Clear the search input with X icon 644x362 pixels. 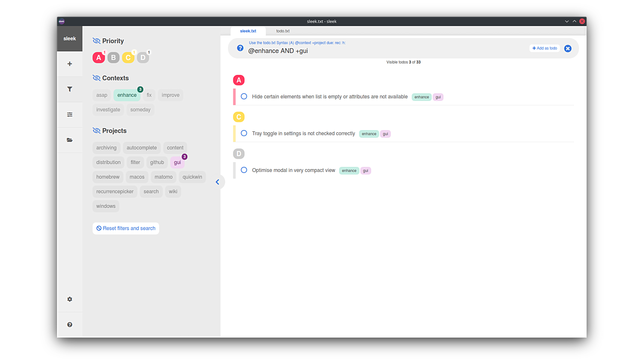[x=568, y=48]
